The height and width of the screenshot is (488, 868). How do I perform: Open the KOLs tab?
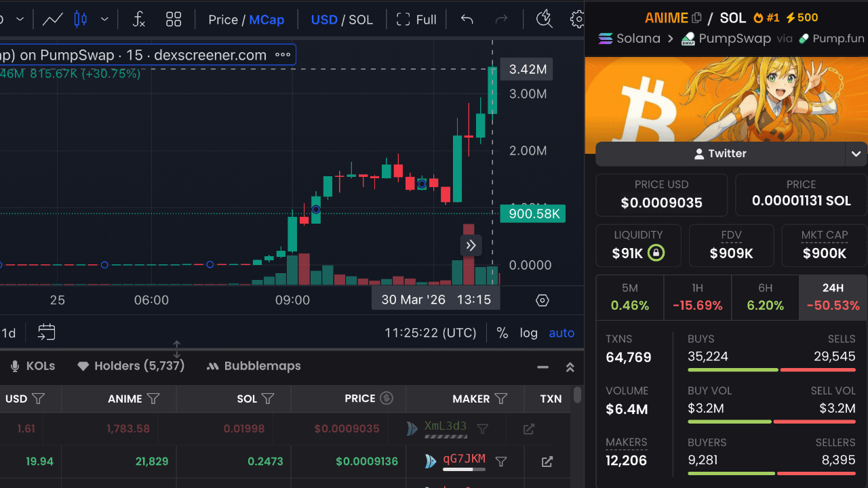point(32,366)
